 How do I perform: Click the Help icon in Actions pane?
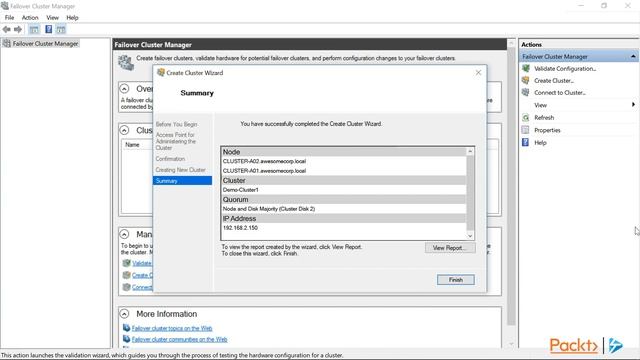[526, 142]
